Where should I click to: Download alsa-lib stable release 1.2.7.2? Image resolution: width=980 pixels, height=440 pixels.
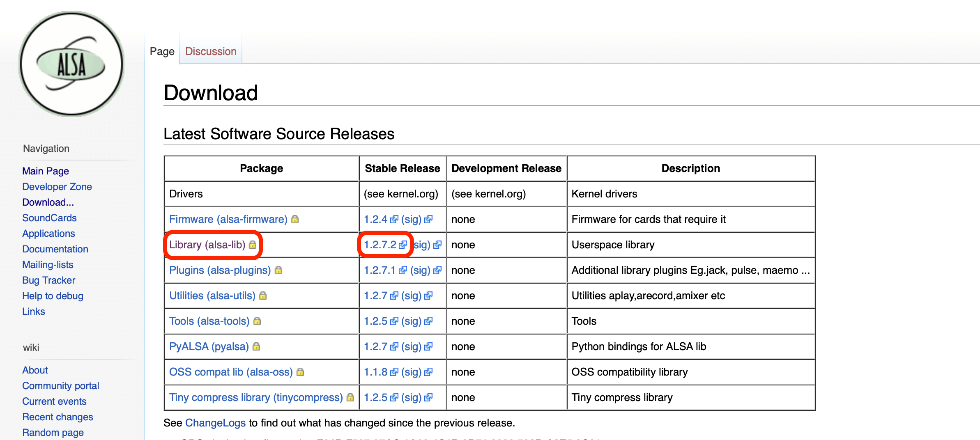pyautogui.click(x=380, y=245)
